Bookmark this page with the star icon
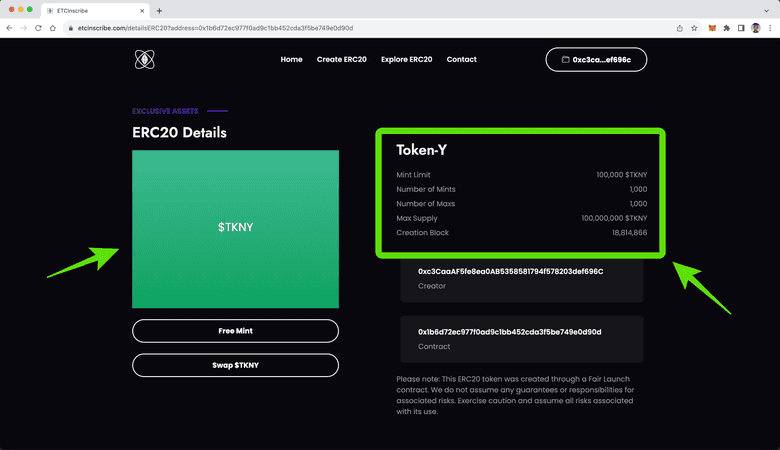Screen dimensions: 780x450 (694, 28)
